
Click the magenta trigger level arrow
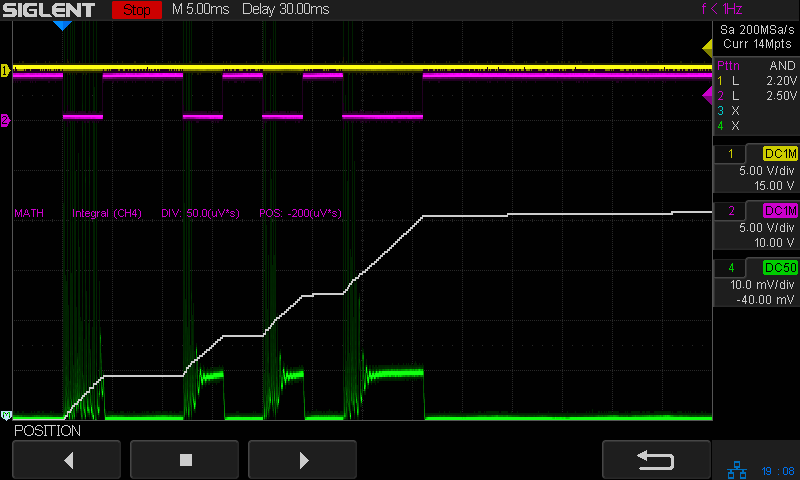pos(707,94)
